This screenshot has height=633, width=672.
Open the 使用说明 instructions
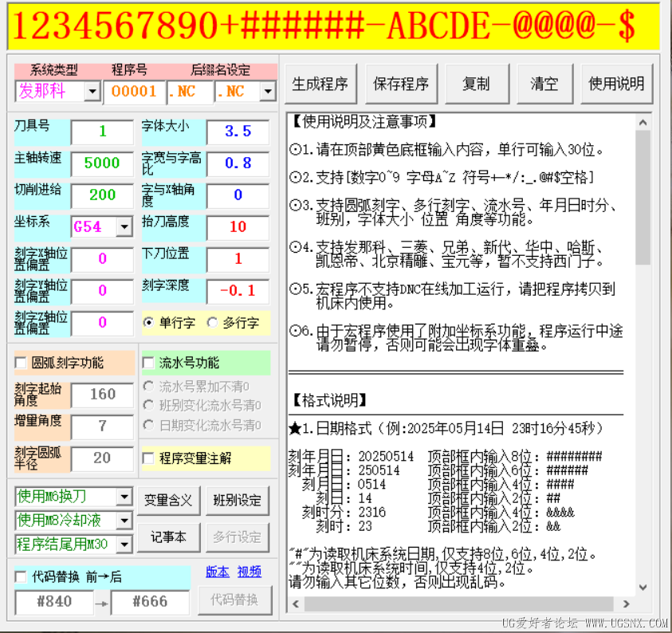click(x=617, y=84)
